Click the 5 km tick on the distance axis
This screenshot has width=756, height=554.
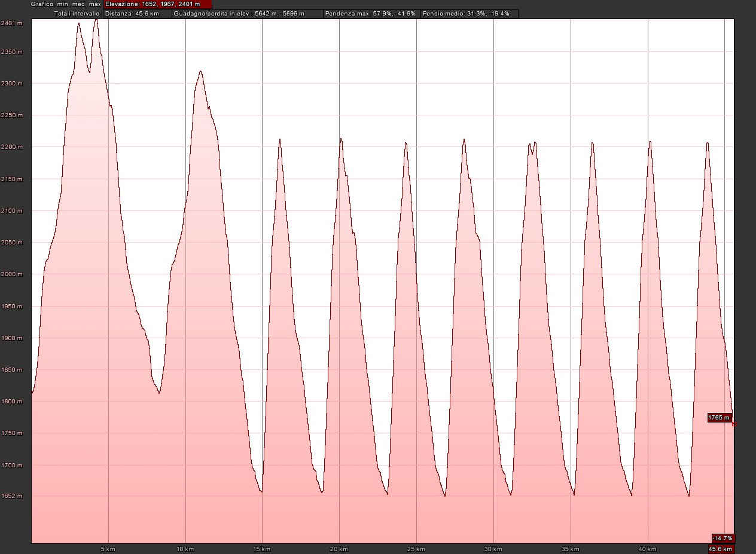point(108,549)
